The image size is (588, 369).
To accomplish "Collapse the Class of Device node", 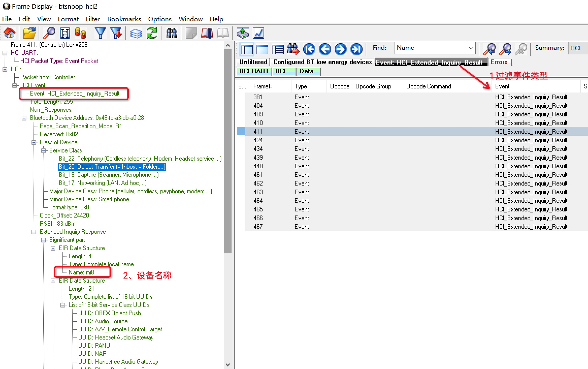I will coord(34,143).
